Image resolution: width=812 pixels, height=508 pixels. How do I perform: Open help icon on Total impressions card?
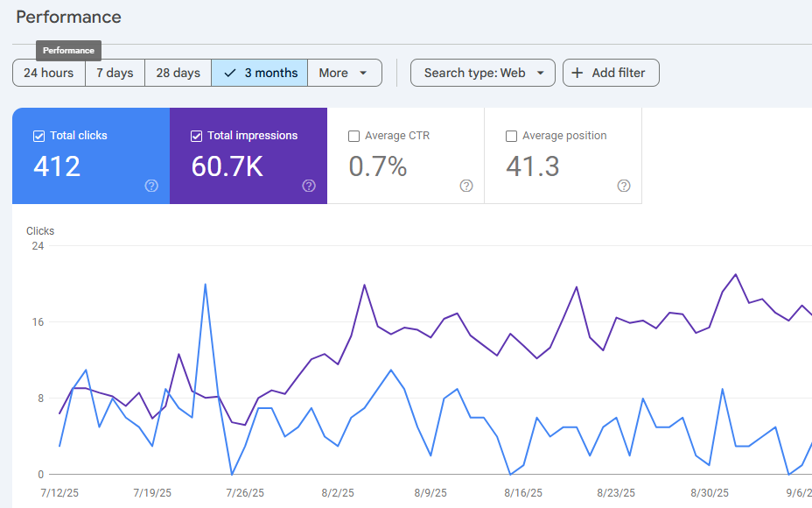tap(309, 186)
